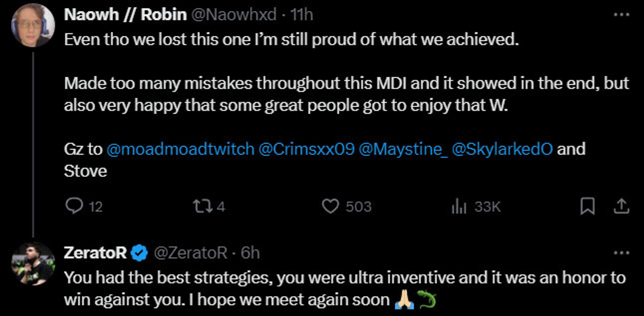Click the 11h timestamp on Naowh's tweet

tap(301, 15)
